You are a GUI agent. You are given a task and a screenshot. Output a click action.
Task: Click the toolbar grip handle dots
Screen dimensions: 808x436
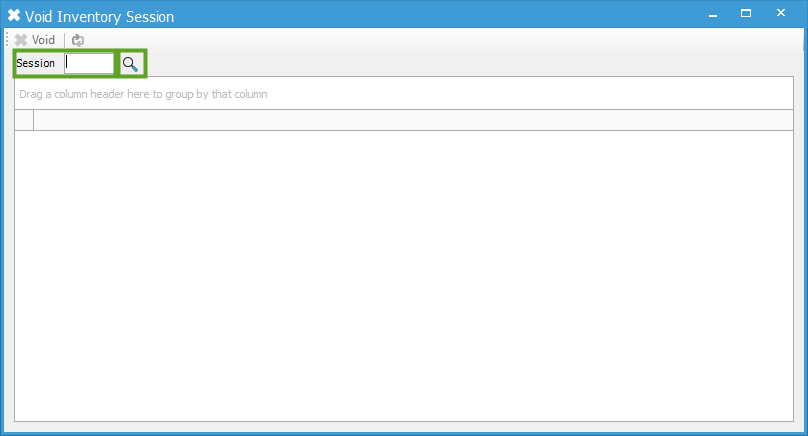[x=7, y=40]
